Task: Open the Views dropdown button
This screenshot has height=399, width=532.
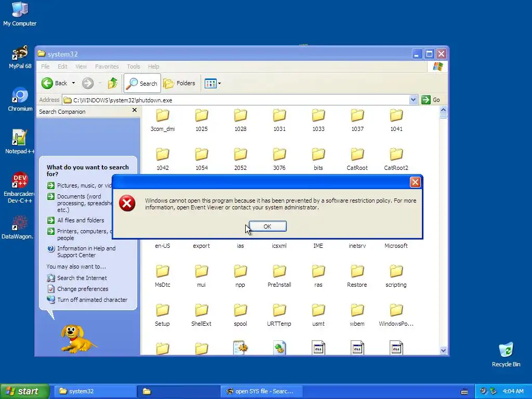Action: tap(212, 83)
